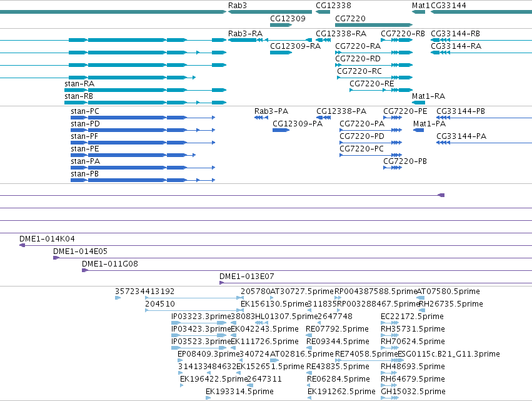The height and width of the screenshot is (401, 532).
Task: Click protein CG7220-PA
Action: [362, 124]
